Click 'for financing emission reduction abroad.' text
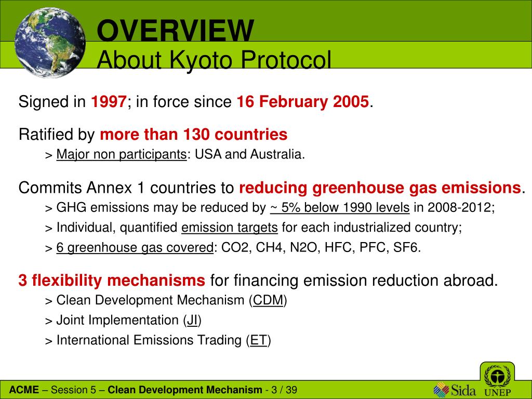 tap(354, 280)
